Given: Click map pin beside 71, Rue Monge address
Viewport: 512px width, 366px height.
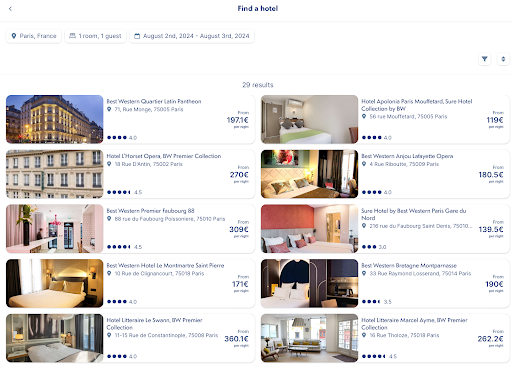Looking at the screenshot, I should (109, 109).
